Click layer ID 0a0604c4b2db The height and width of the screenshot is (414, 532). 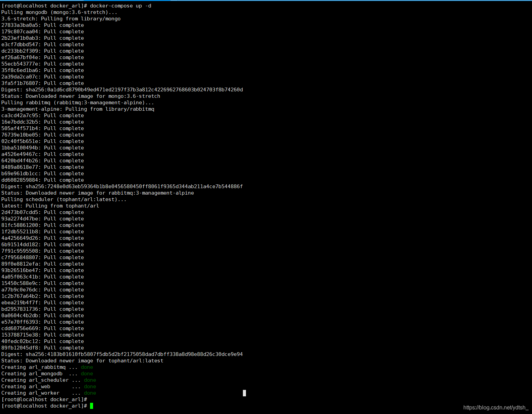click(20, 316)
